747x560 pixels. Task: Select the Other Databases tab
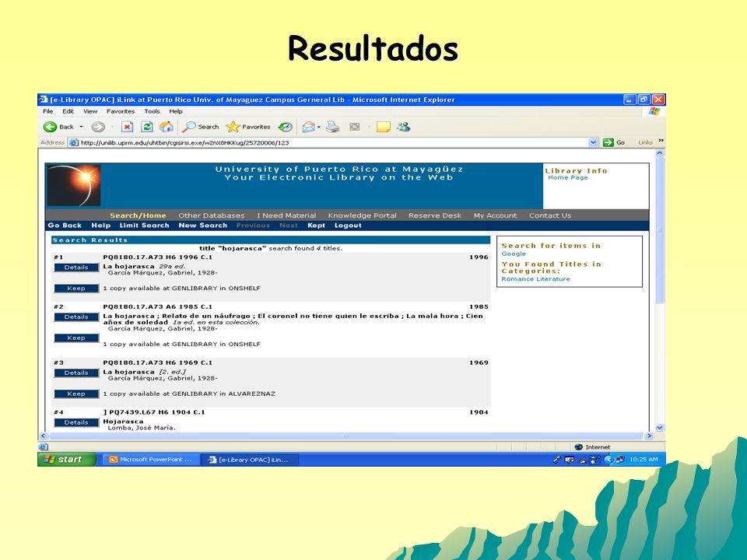tap(212, 215)
